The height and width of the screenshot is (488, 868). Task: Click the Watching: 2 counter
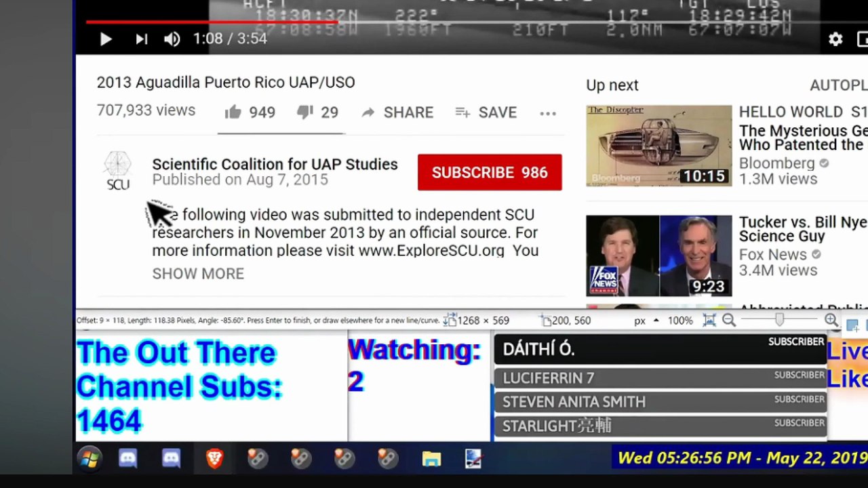click(x=414, y=365)
